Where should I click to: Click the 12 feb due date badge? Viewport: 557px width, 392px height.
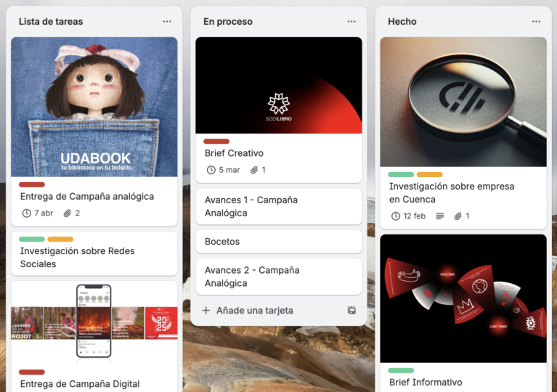[x=408, y=216]
